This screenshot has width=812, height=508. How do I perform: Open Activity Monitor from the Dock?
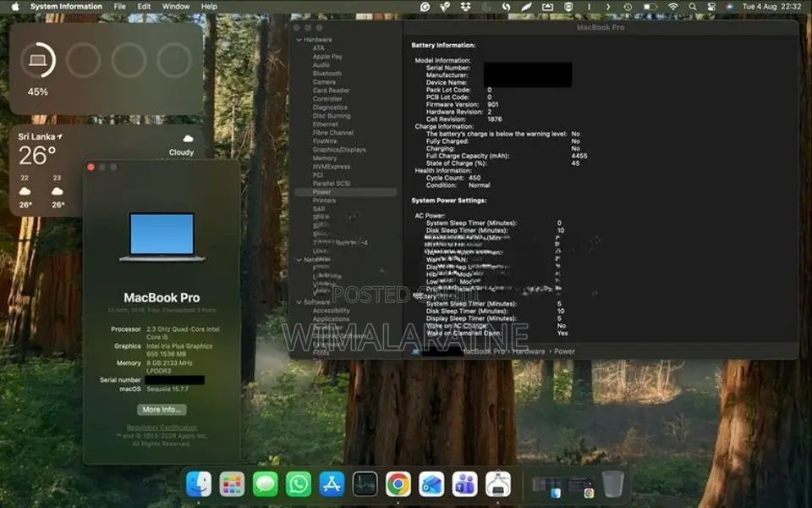(x=365, y=483)
